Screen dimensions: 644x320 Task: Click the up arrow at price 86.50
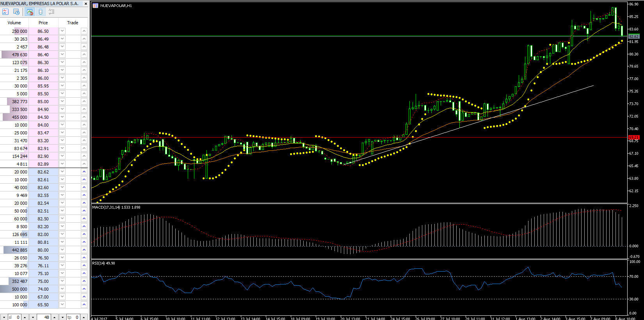point(84,31)
